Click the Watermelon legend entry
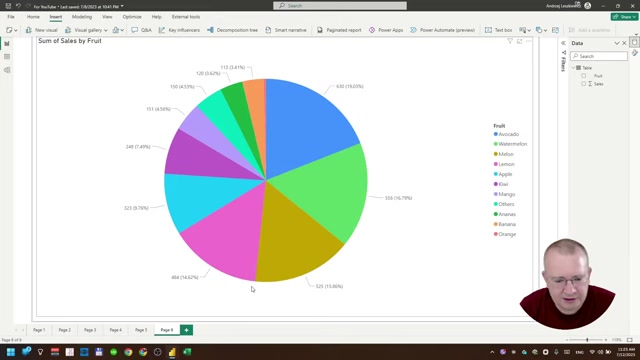The height and width of the screenshot is (360, 640). 510,144
